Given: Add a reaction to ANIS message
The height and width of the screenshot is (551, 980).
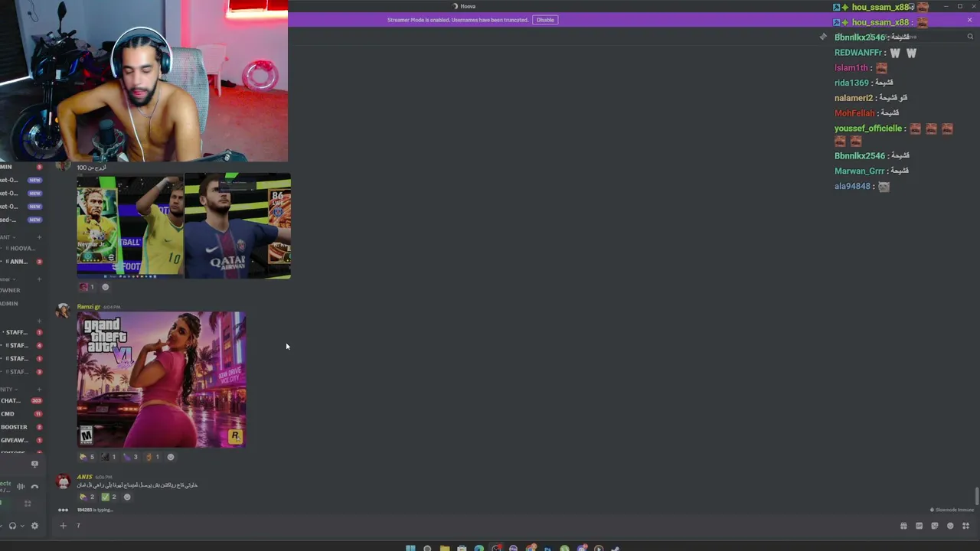Looking at the screenshot, I should [127, 497].
